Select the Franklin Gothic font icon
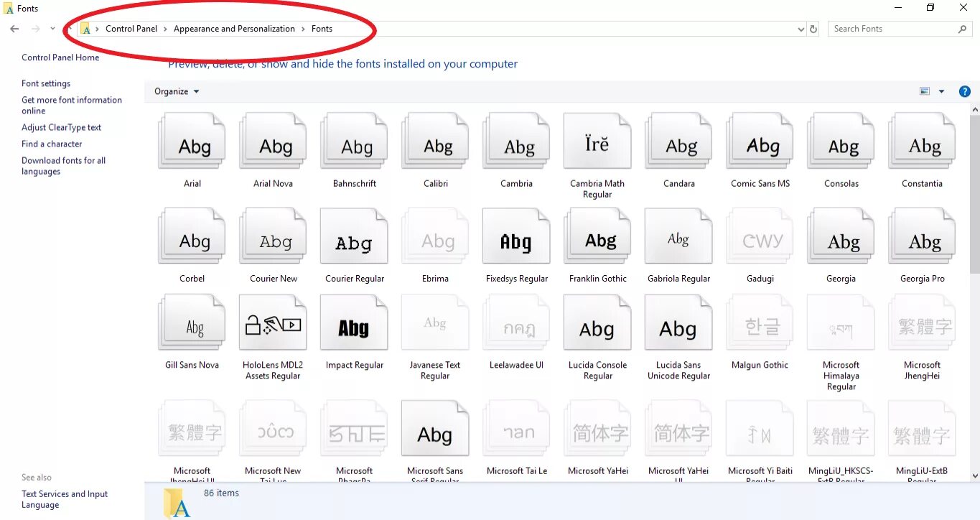 coord(597,236)
